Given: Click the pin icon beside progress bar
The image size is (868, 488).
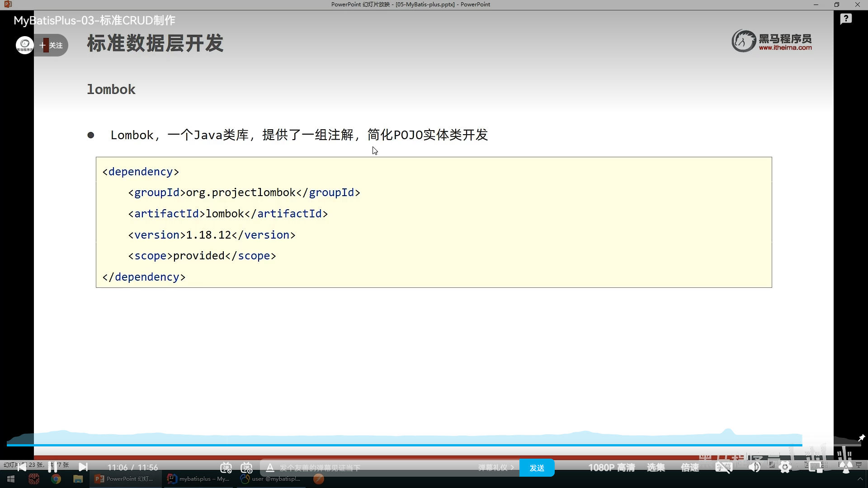Looking at the screenshot, I should click(x=861, y=438).
